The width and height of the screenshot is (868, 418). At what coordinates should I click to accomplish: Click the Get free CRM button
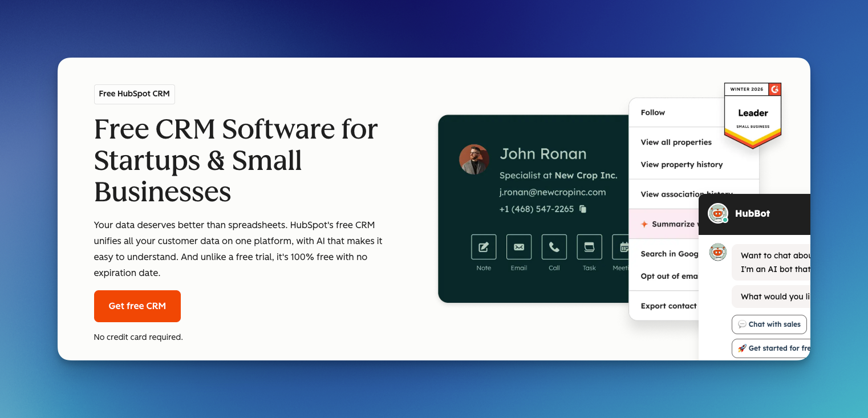click(x=137, y=306)
